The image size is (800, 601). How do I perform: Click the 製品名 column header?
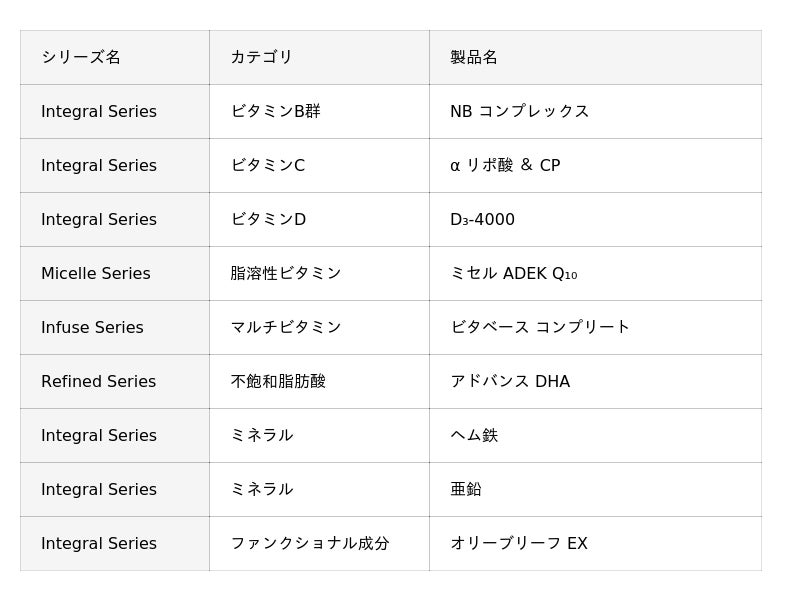[x=595, y=57]
